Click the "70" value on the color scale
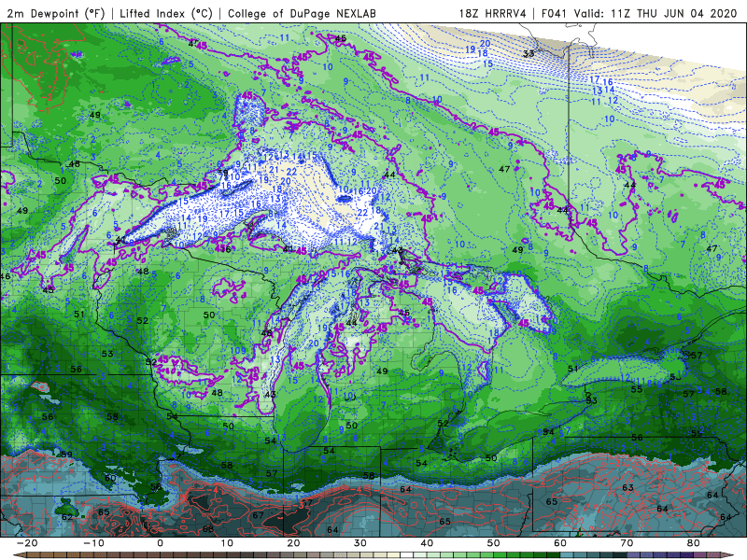This screenshot has width=747, height=560. [627, 543]
